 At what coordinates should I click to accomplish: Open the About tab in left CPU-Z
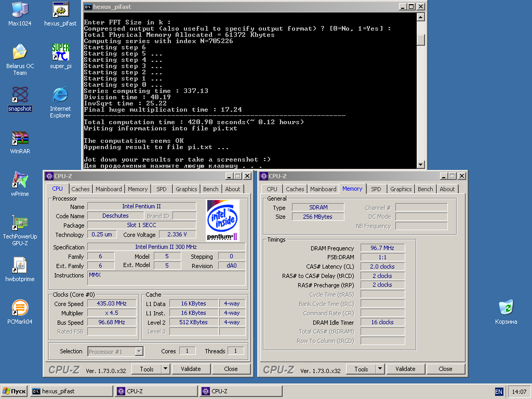coord(232,189)
